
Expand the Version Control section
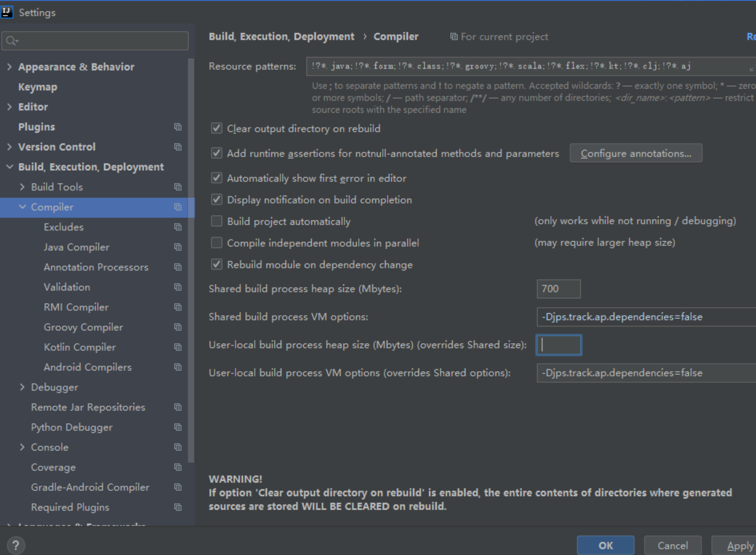[x=9, y=147]
